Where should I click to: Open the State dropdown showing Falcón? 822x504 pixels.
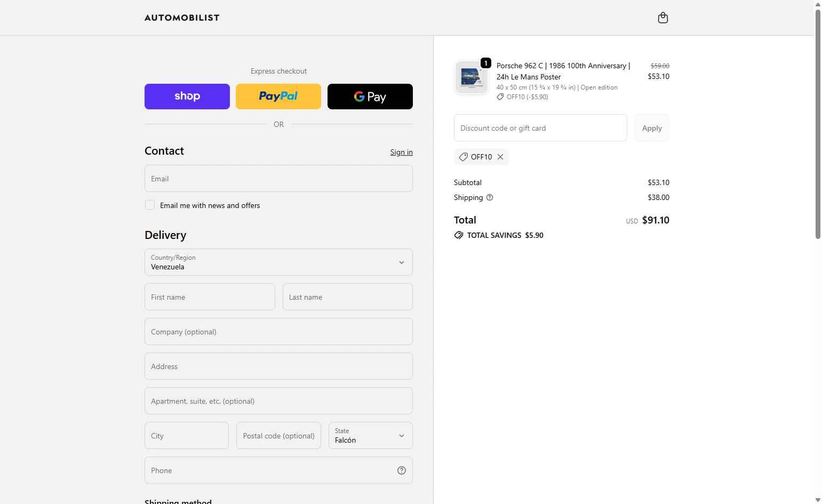(x=371, y=436)
